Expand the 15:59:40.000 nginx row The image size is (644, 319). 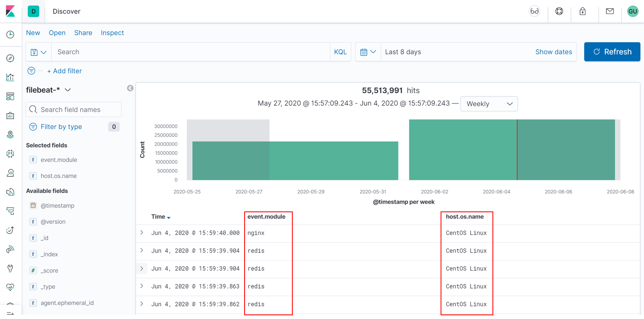pos(142,233)
